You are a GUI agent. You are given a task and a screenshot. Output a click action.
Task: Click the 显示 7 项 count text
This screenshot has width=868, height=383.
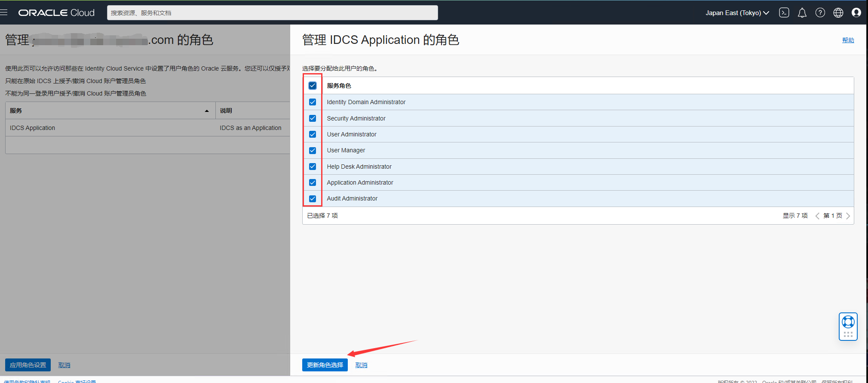[x=795, y=216]
